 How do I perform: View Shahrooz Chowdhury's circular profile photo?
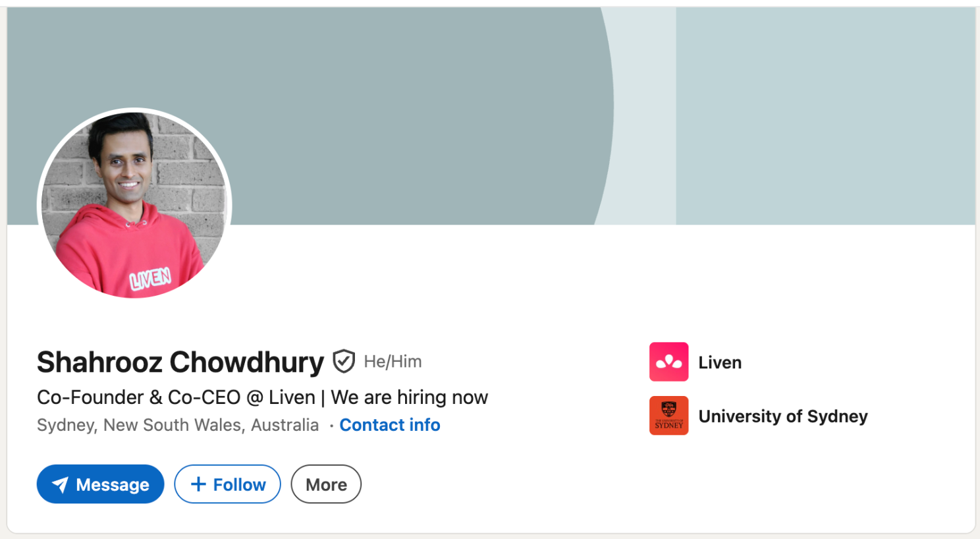[134, 205]
